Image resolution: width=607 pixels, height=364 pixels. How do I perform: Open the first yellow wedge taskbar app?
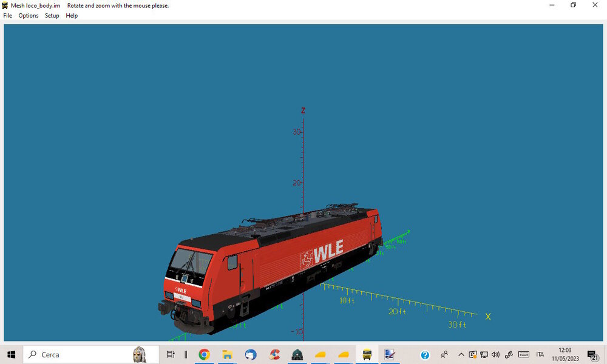coord(320,354)
